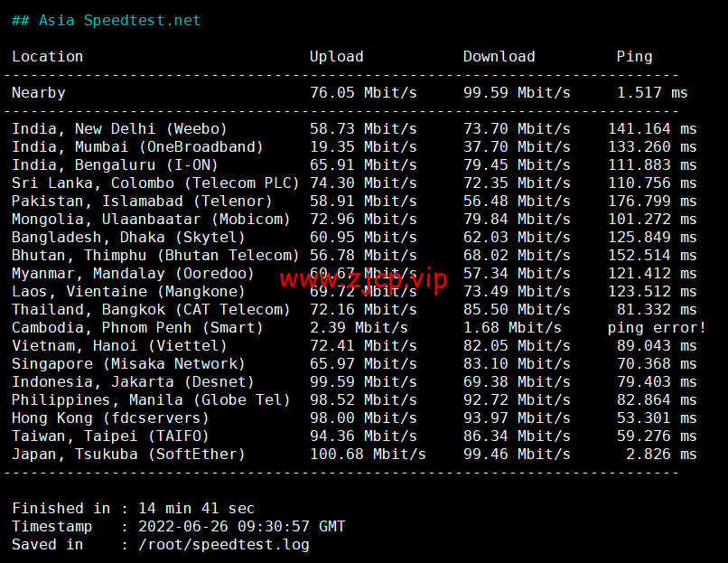Screen dimensions: 728x563
Task: Click Japan ping value 2.826 ms
Action: pos(661,455)
